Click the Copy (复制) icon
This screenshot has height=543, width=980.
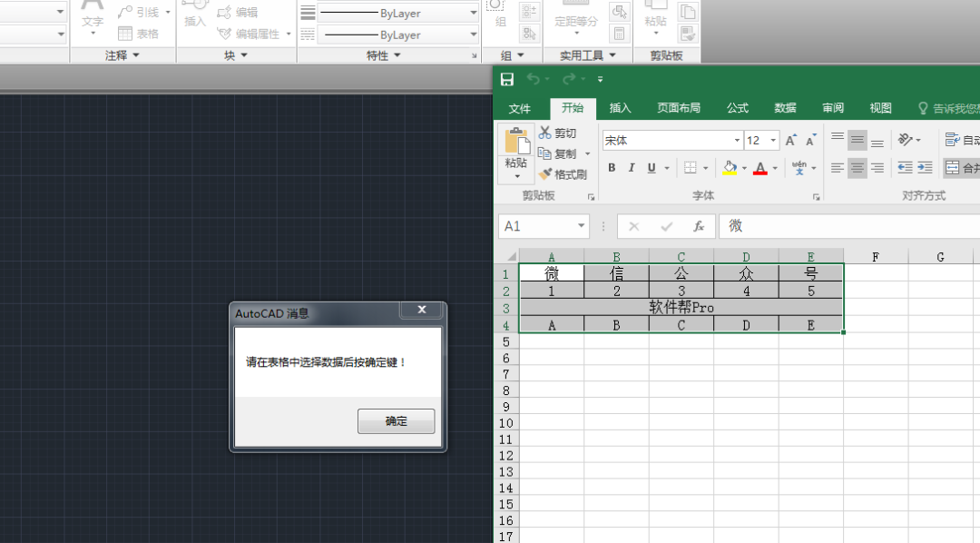point(558,153)
